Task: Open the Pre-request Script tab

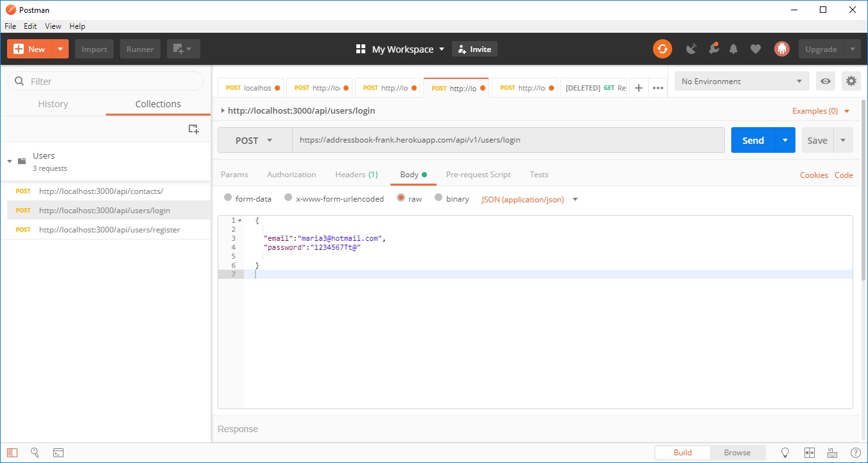Action: click(x=478, y=174)
